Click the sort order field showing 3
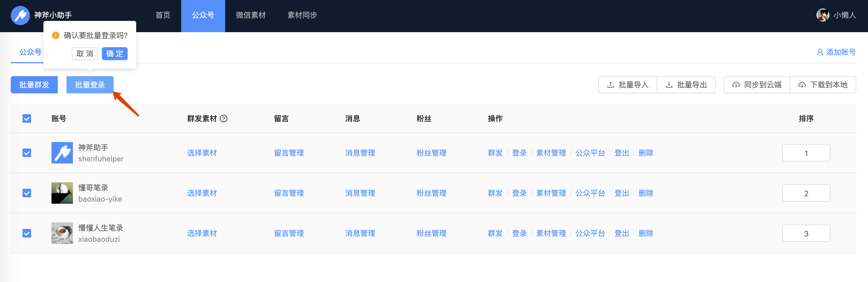Screen dimensions: 868x282 coord(806,233)
